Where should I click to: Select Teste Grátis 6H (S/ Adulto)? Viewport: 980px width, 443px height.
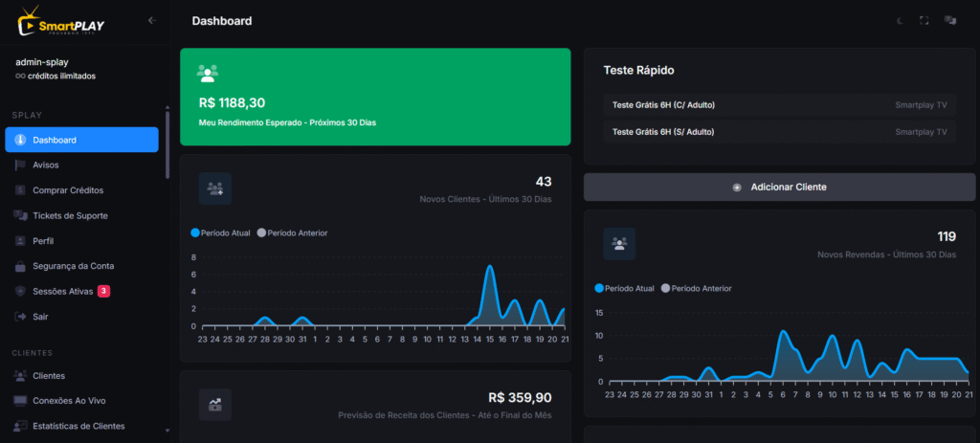[779, 132]
